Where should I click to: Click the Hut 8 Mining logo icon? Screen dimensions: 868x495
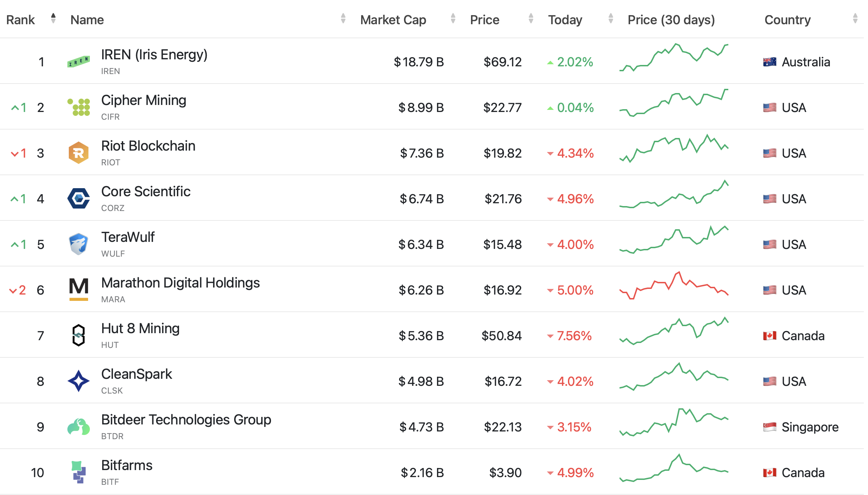pyautogui.click(x=79, y=335)
